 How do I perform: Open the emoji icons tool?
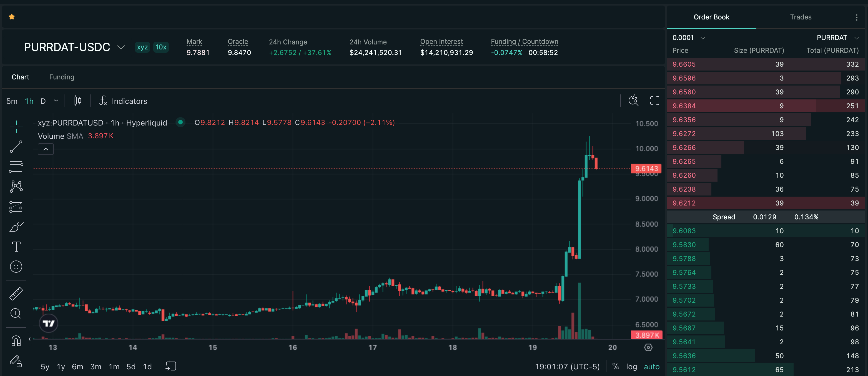tap(16, 267)
